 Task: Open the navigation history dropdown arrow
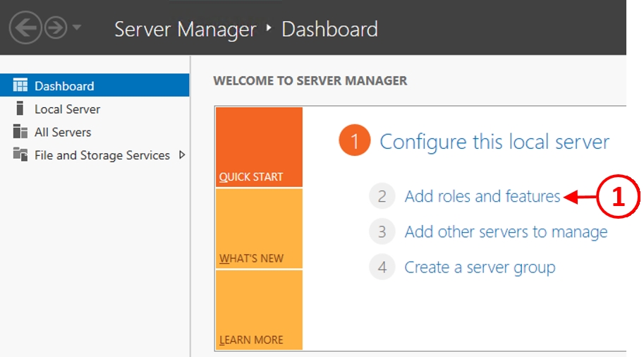77,28
